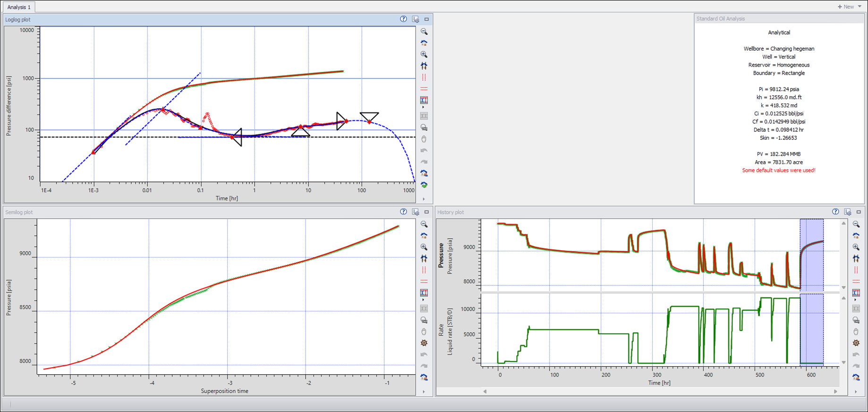Open the Loglog plot settings

tap(416, 19)
